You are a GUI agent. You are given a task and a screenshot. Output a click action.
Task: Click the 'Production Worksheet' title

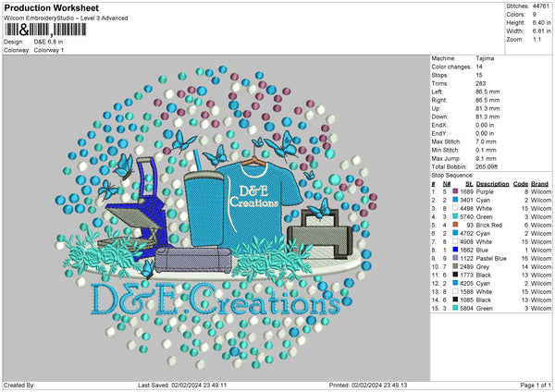[x=51, y=7]
